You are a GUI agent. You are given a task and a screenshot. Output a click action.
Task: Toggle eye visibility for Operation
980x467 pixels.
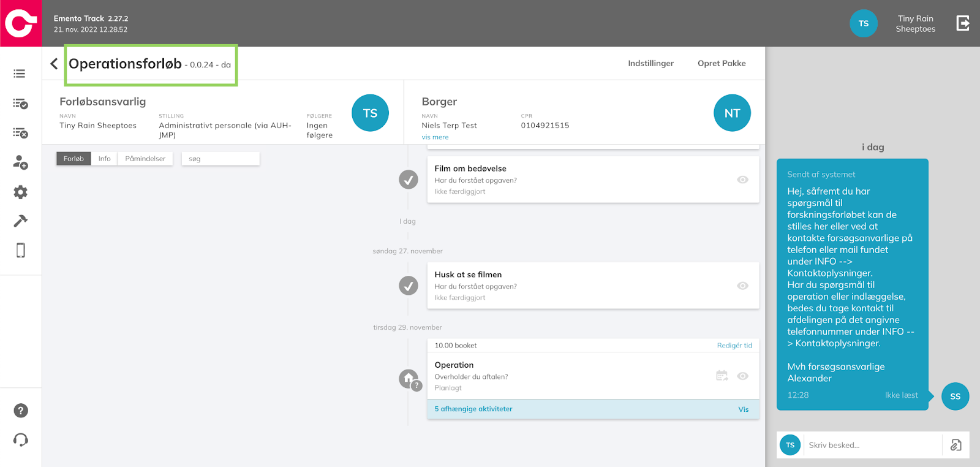tap(742, 376)
